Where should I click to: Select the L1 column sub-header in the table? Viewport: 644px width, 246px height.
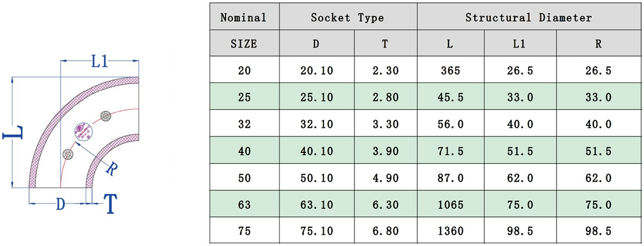coord(519,44)
